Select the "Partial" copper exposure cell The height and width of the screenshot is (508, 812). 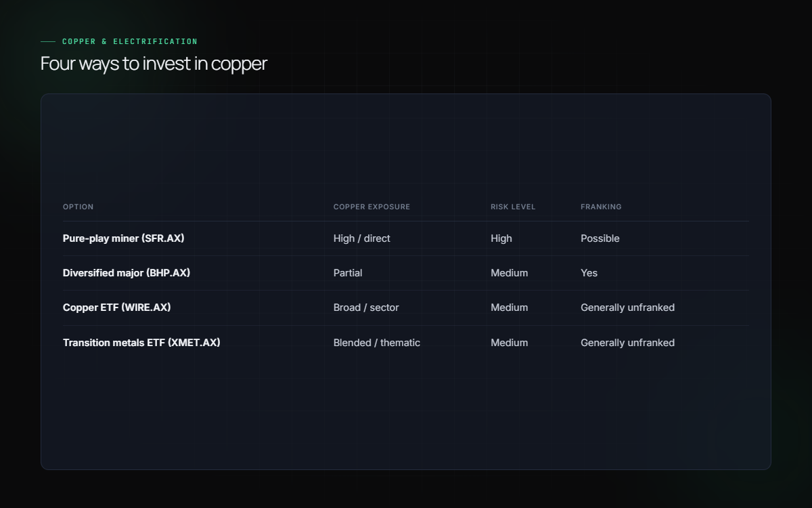(x=348, y=273)
